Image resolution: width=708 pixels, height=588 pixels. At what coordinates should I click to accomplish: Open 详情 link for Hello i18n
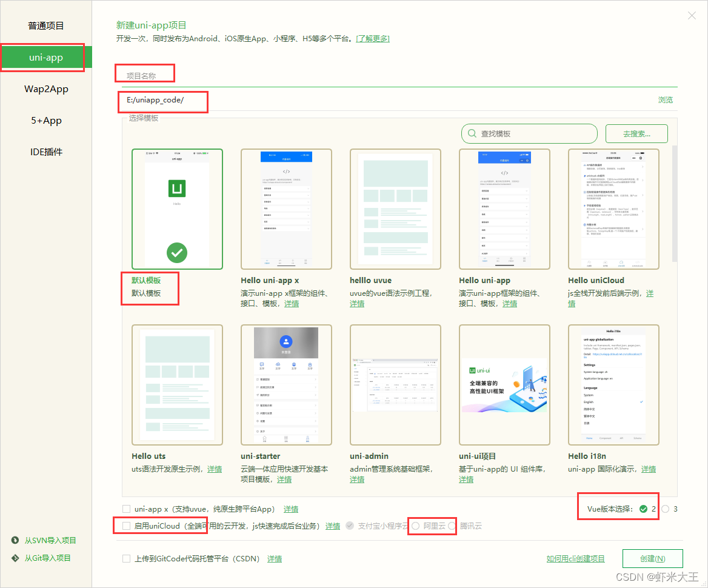[x=649, y=469]
